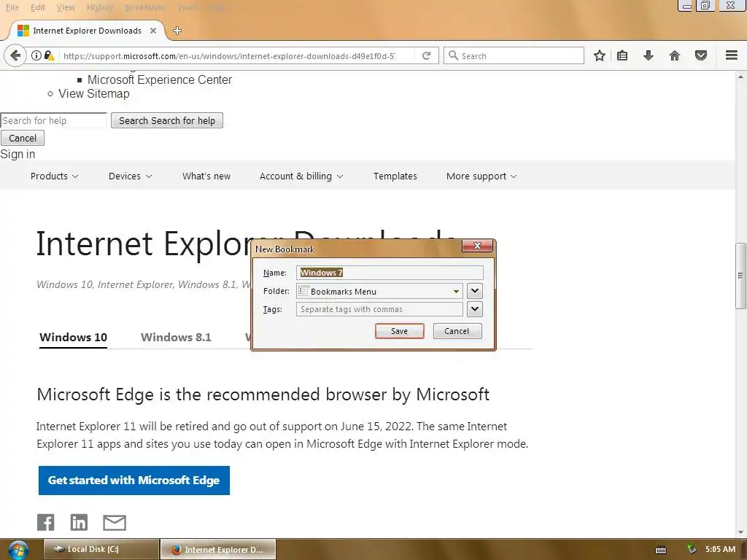Select the Windows 10 tab
The height and width of the screenshot is (560, 747).
point(74,337)
